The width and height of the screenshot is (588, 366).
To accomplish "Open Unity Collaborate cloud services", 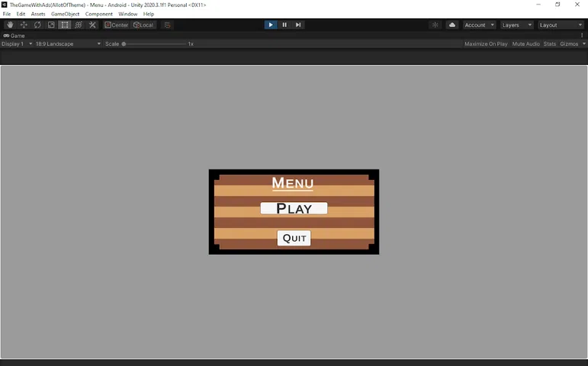I will coord(452,25).
